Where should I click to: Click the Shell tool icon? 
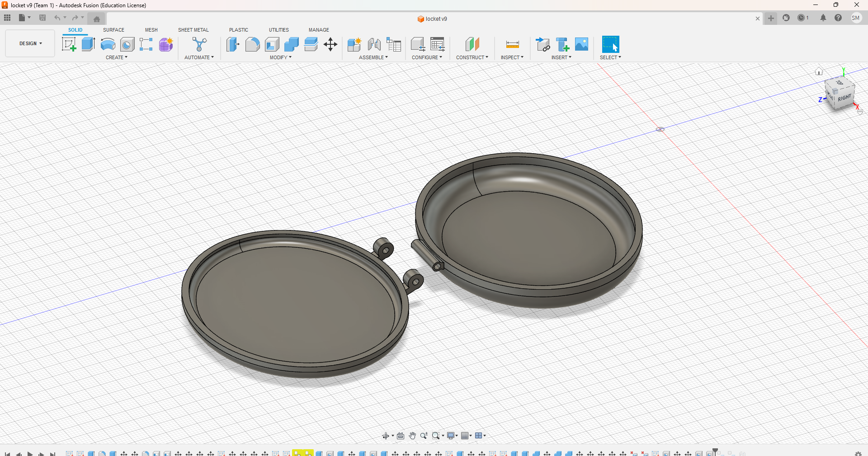(272, 44)
